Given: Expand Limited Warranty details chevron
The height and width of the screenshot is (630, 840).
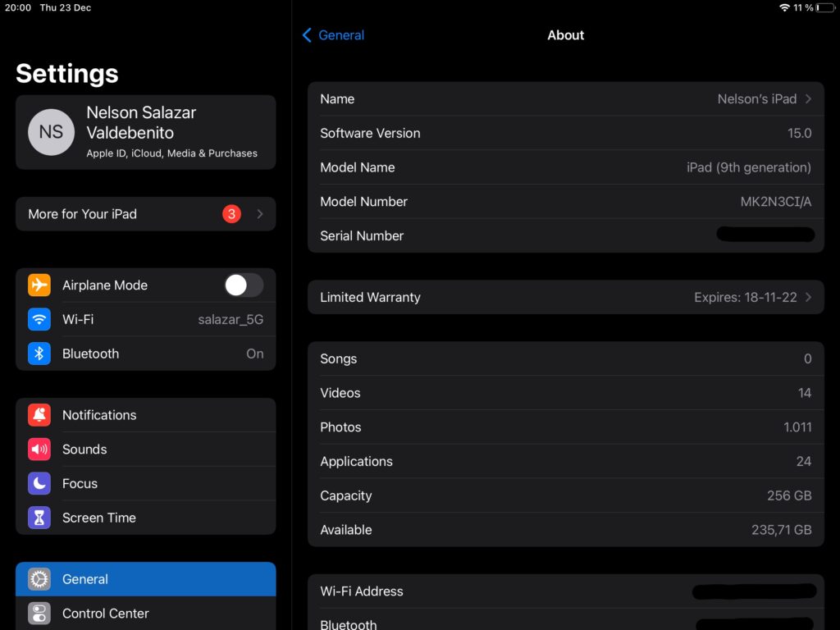Looking at the screenshot, I should point(808,298).
